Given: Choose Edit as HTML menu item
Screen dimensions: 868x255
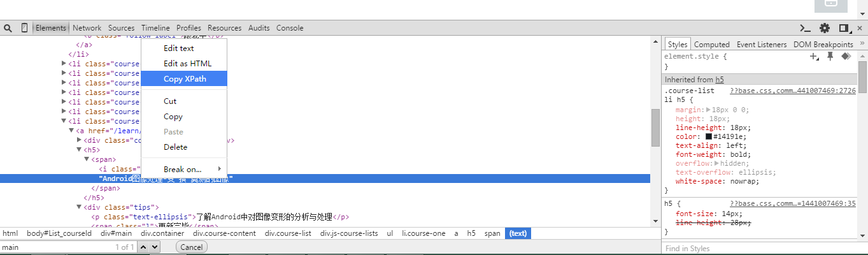Looking at the screenshot, I should click(x=184, y=64).
